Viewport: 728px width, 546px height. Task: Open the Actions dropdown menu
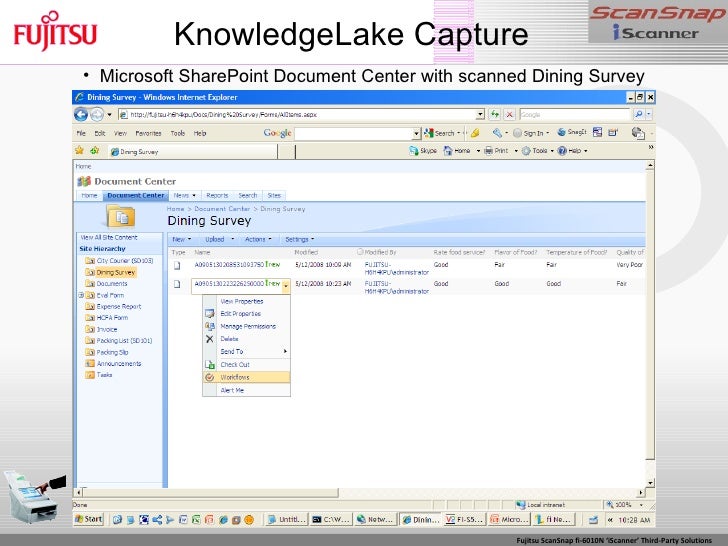coord(258,239)
